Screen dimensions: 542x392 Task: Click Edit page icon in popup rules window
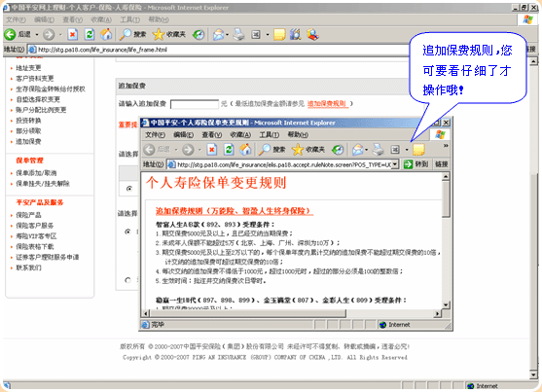(x=395, y=150)
